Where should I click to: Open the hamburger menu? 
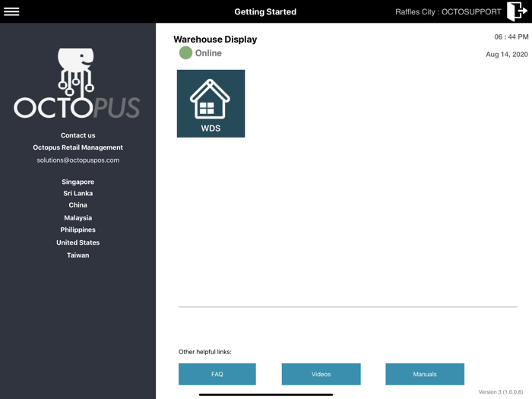pyautogui.click(x=11, y=11)
